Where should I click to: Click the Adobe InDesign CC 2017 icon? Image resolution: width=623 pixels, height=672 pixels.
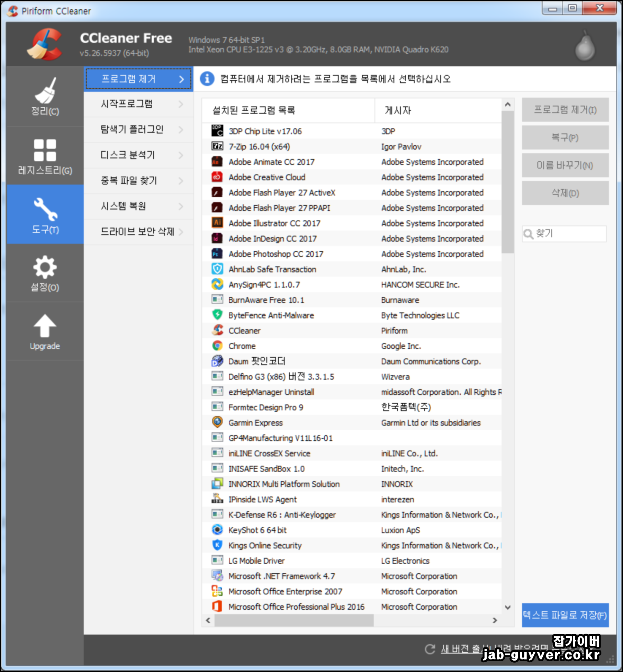[217, 238]
